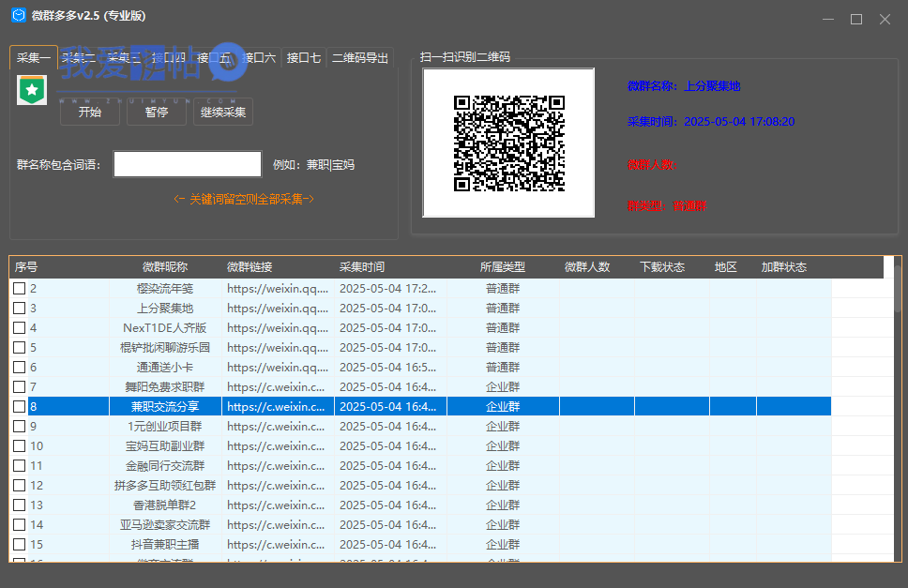This screenshot has height=588, width=908.
Task: Sort by the 微群昵称 column header
Action: tap(165, 266)
